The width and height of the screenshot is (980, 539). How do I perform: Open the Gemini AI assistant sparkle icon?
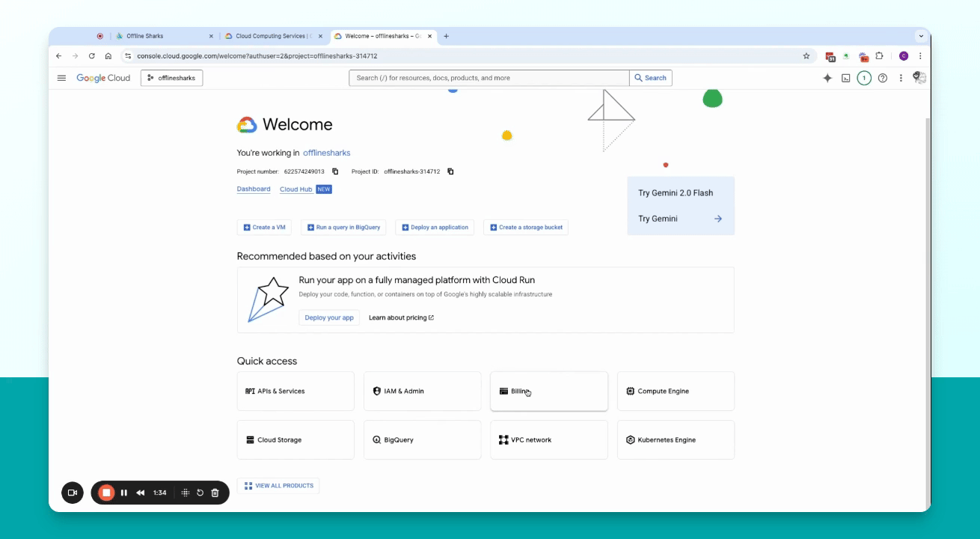click(827, 78)
